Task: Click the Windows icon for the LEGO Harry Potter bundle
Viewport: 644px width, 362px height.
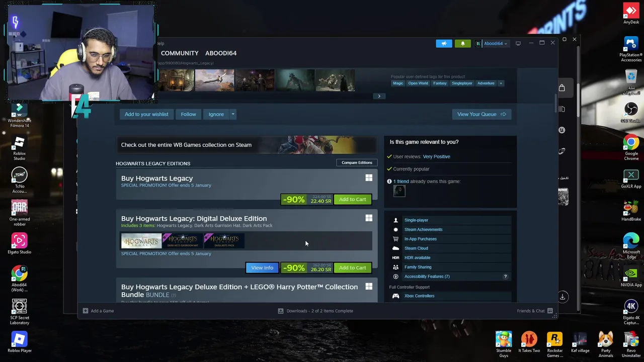Action: pyautogui.click(x=369, y=287)
